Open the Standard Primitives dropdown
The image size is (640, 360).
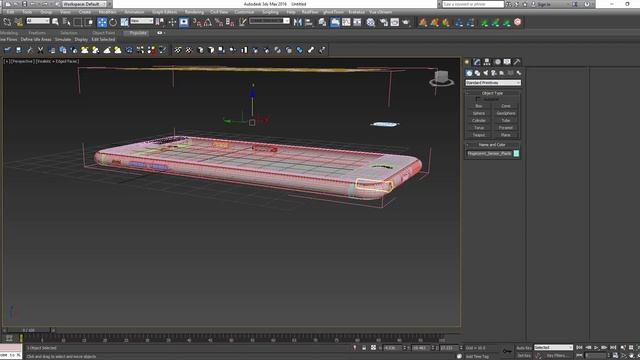pyautogui.click(x=493, y=83)
